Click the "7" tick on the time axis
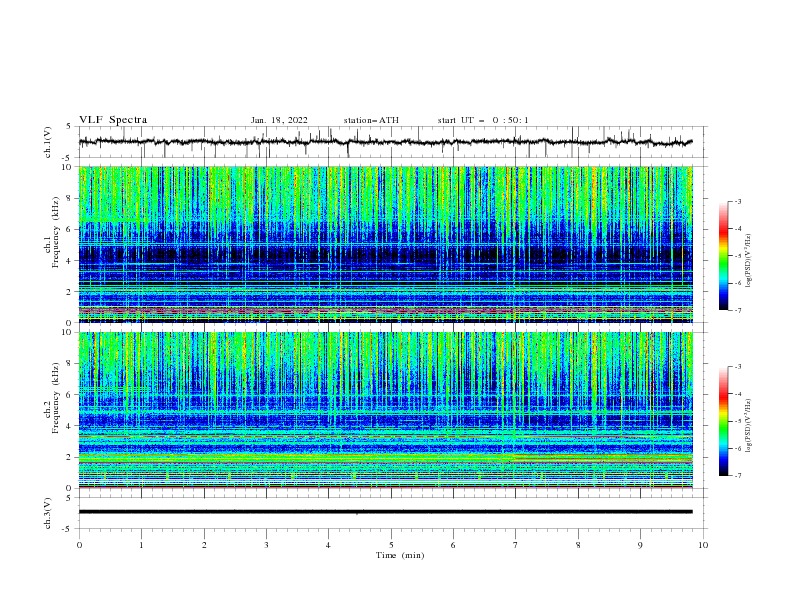792x612 pixels. (516, 545)
